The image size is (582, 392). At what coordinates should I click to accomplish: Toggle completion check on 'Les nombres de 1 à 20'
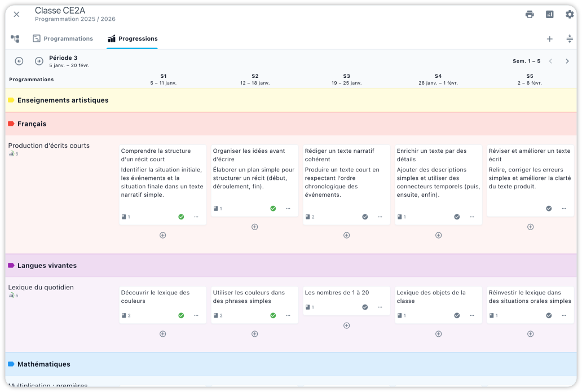(x=365, y=307)
